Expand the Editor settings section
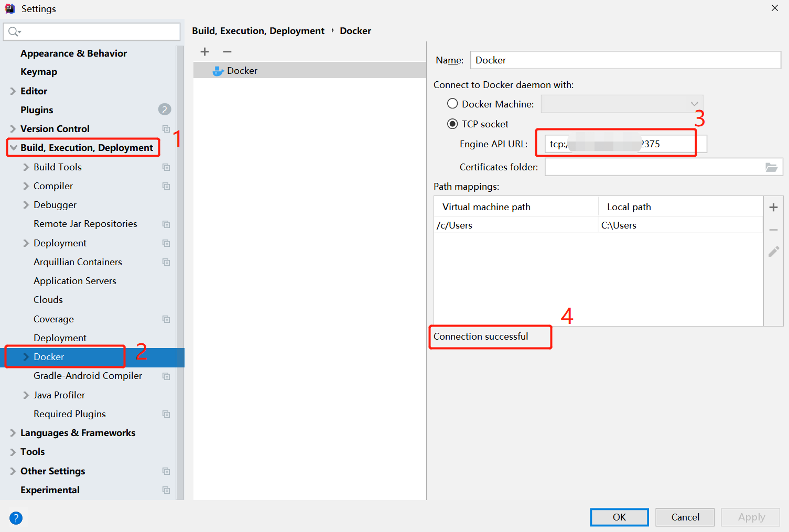 (13, 91)
